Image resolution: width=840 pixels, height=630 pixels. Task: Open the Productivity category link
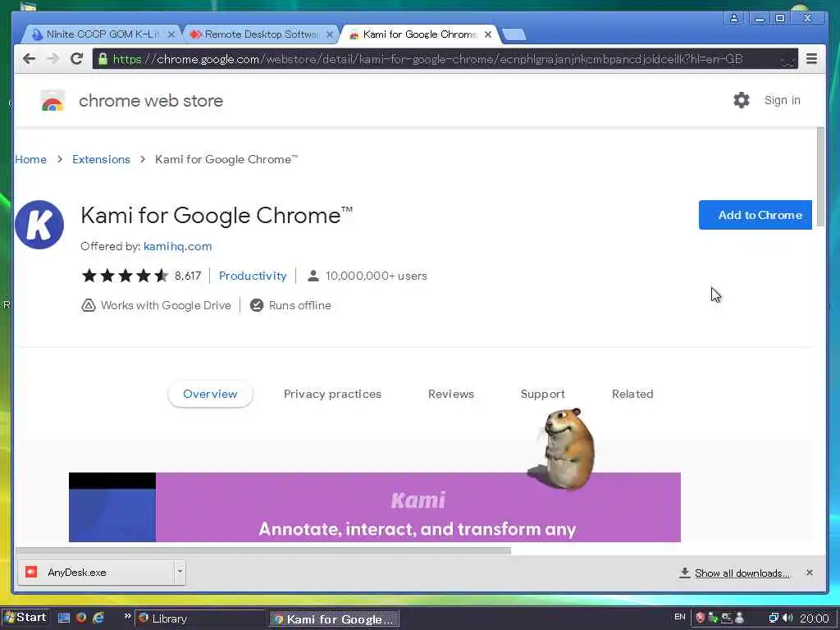(253, 276)
